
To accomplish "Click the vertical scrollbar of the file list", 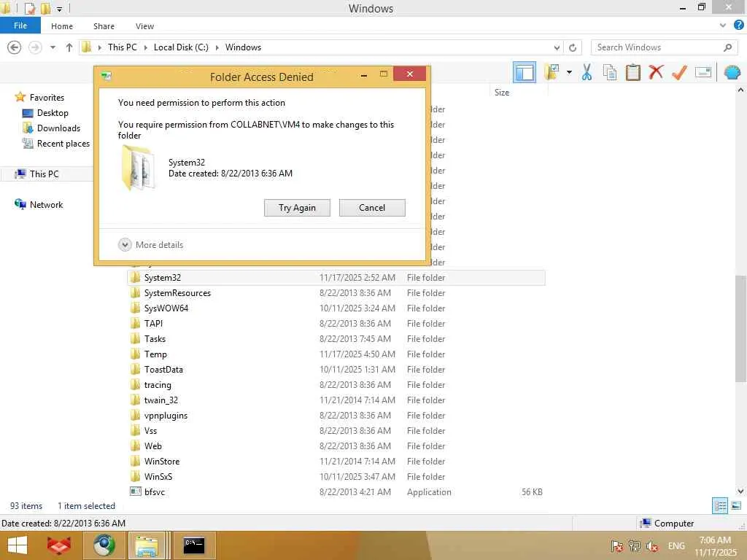I will pyautogui.click(x=740, y=329).
